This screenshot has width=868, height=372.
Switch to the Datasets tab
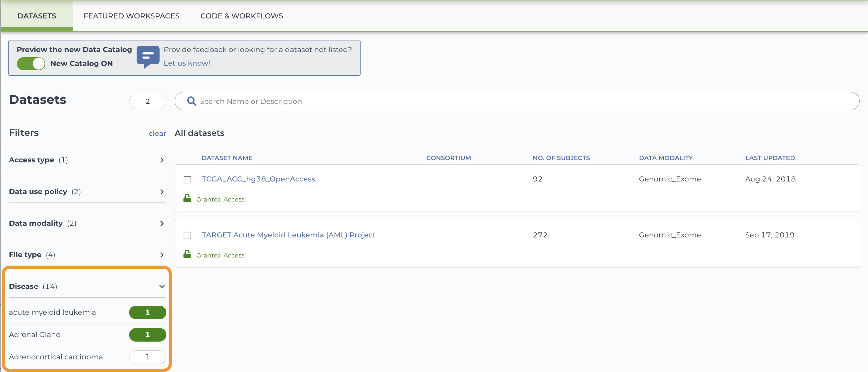pyautogui.click(x=37, y=16)
